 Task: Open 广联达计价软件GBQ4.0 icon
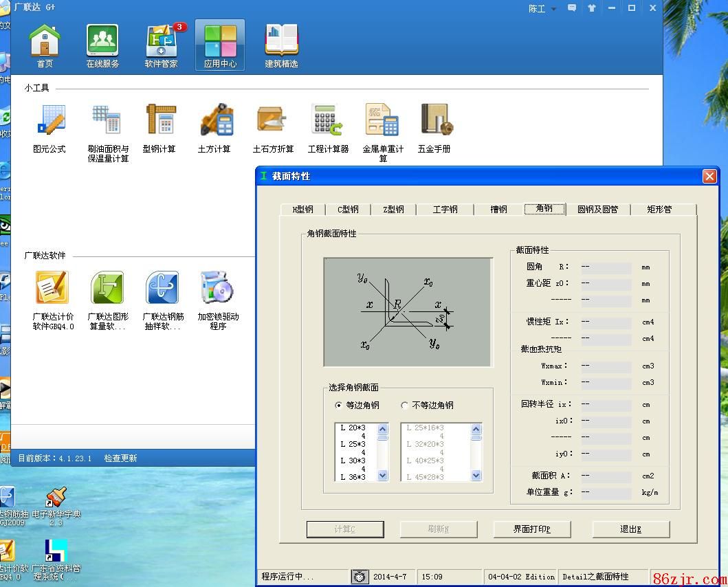52,288
